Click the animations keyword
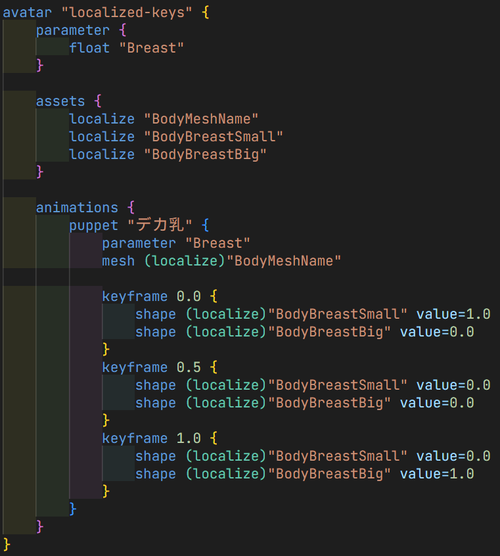Viewport: 500px width, 556px height. [x=77, y=207]
